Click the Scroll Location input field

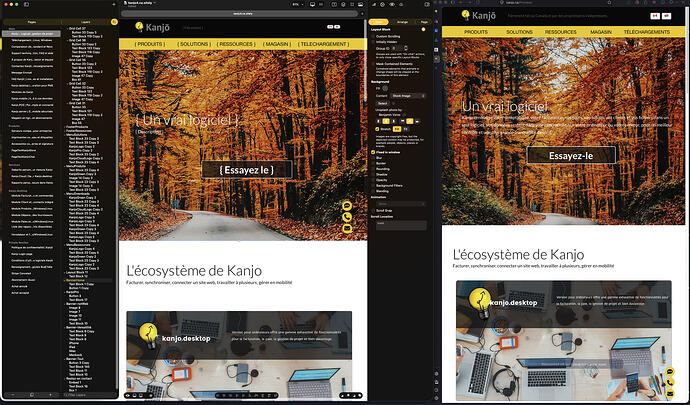[x=401, y=225]
